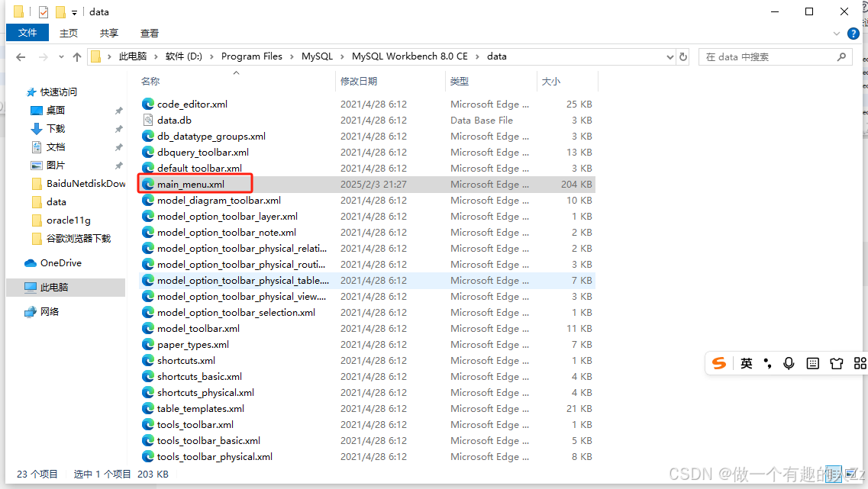868x489 pixels.
Task: Open 谷歌浏览器下载 folder in navigation pane
Action: coord(78,239)
